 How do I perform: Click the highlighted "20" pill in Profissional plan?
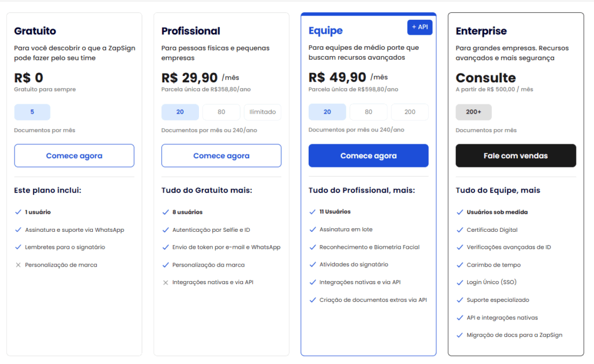[x=180, y=112]
